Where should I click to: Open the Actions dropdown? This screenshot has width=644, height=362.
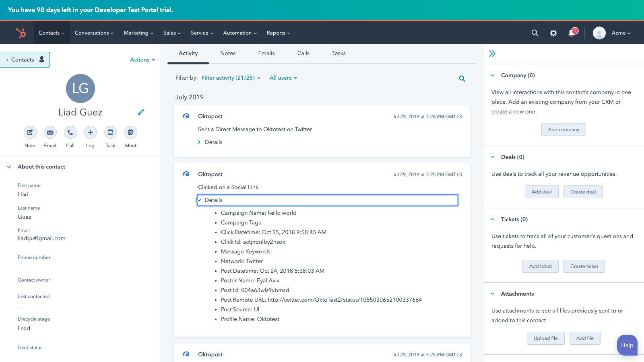coord(142,60)
